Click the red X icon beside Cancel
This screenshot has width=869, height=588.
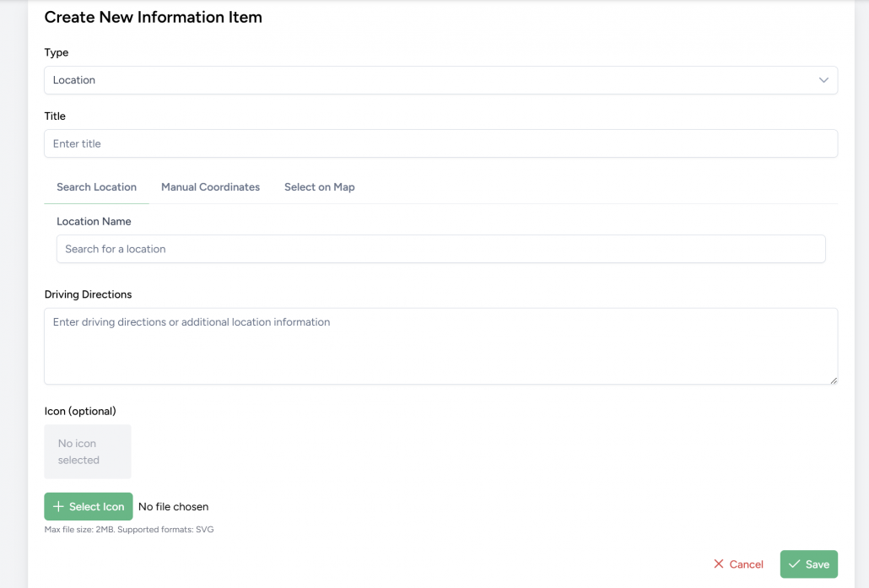click(719, 564)
